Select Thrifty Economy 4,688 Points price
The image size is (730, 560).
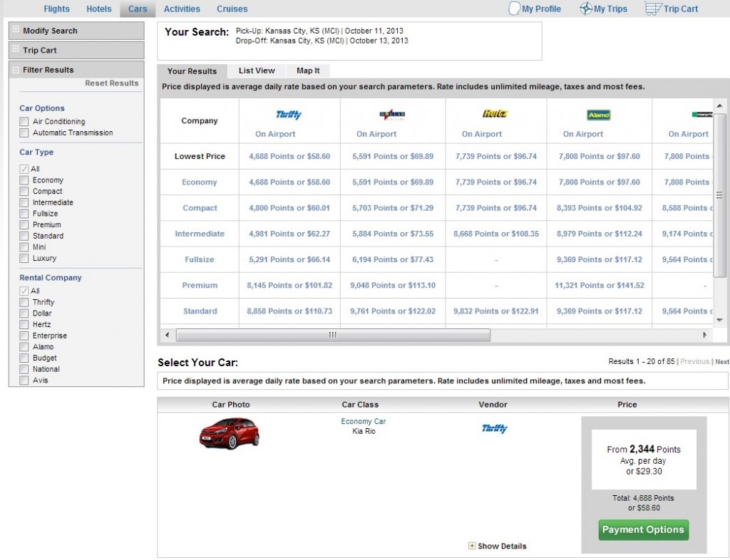[x=289, y=182]
